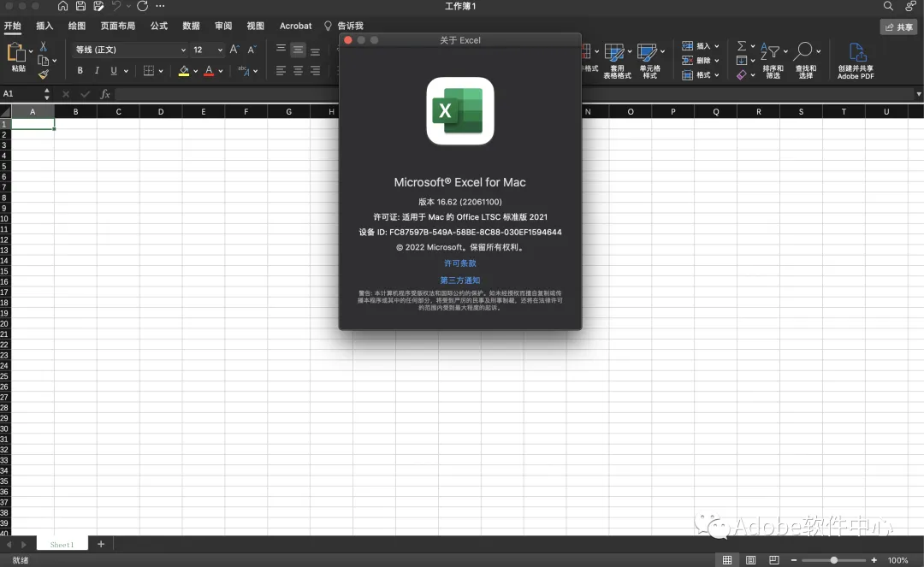
Task: Expand the formula bar chevron
Action: [918, 94]
